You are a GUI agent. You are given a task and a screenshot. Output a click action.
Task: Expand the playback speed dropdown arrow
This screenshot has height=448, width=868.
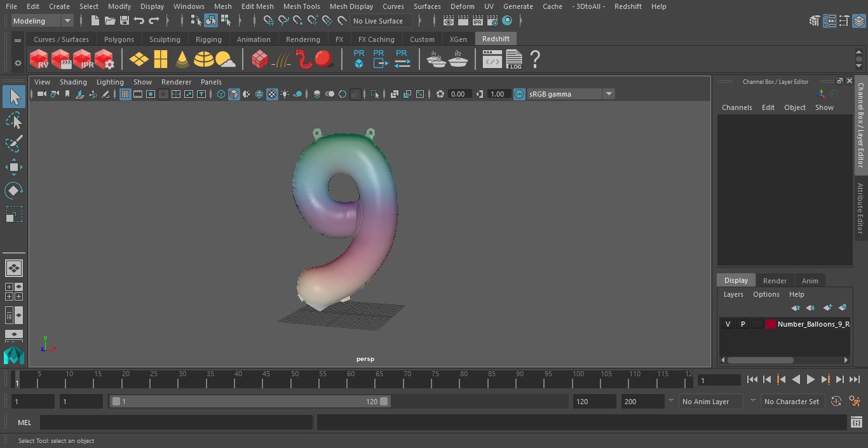(671, 401)
